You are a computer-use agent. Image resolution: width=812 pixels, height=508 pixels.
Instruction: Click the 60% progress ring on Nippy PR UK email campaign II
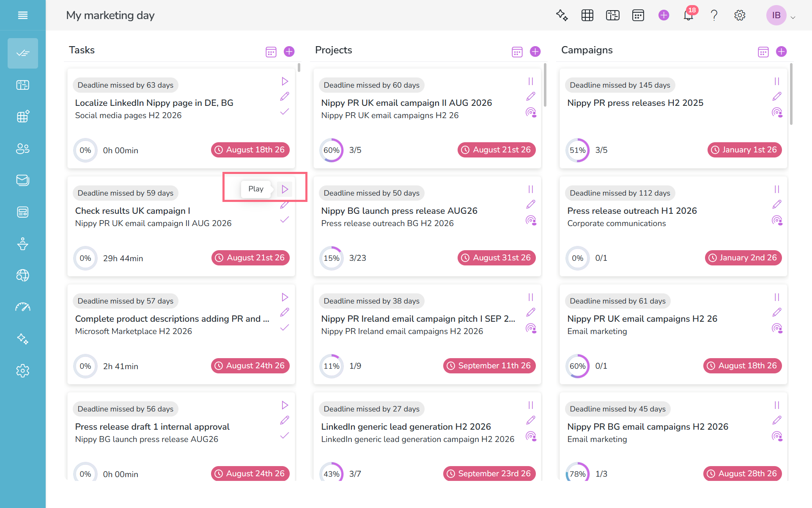332,150
